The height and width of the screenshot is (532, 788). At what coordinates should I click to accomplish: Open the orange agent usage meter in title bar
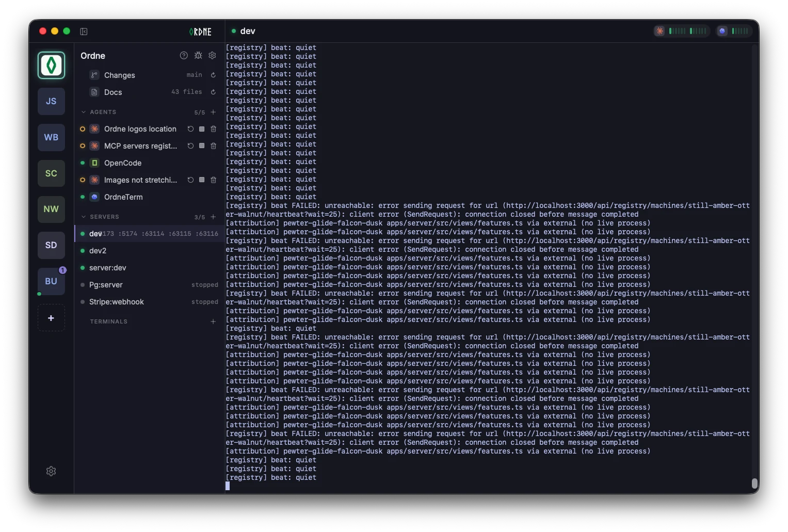click(x=682, y=31)
